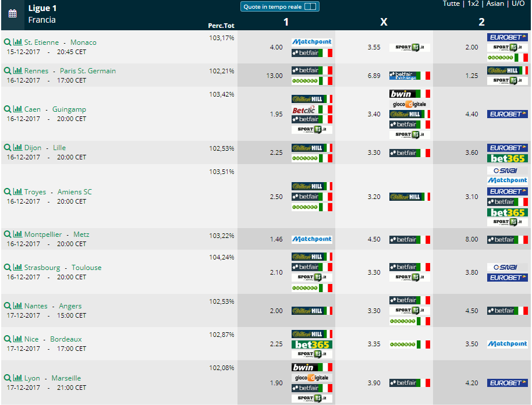532x405 pixels.
Task: Click Matchpoint logo in Nice away odds
Action: (x=507, y=344)
